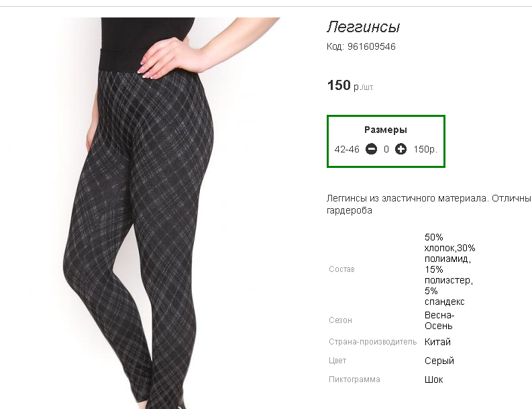Select the product code 961609546
Viewport: 532px width, 409px height.
(x=372, y=46)
